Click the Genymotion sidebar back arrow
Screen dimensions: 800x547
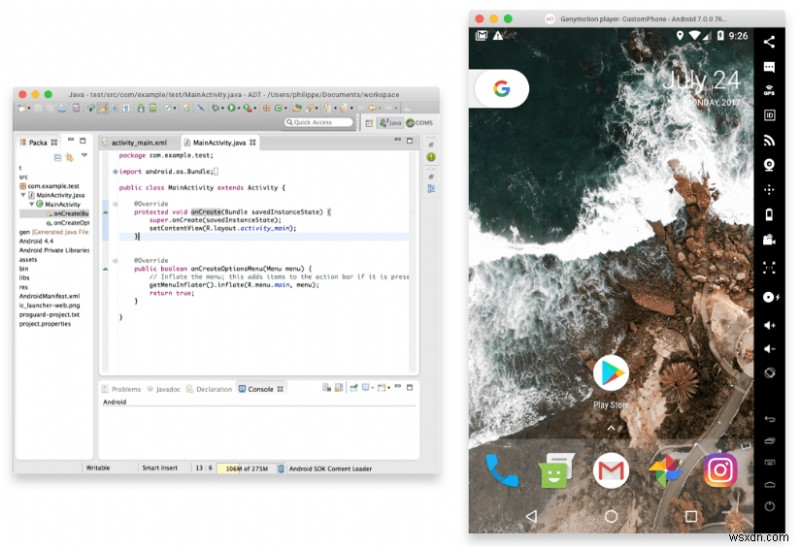coord(769,419)
